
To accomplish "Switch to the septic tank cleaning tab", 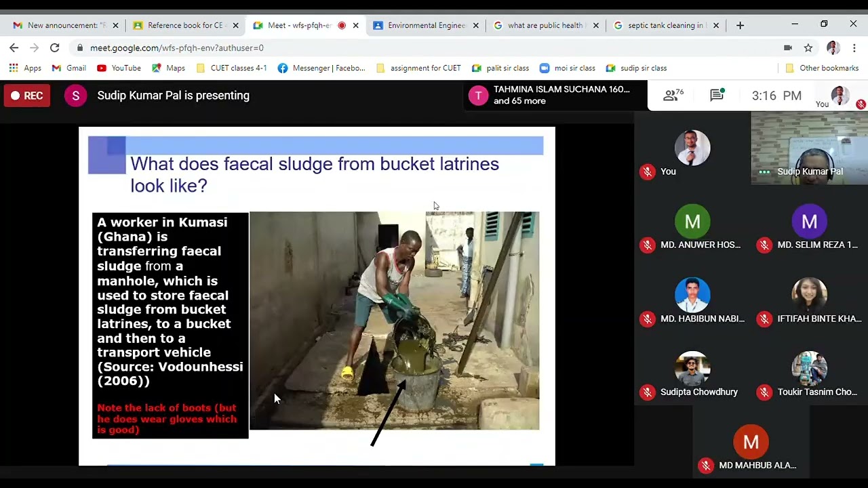I will point(665,25).
